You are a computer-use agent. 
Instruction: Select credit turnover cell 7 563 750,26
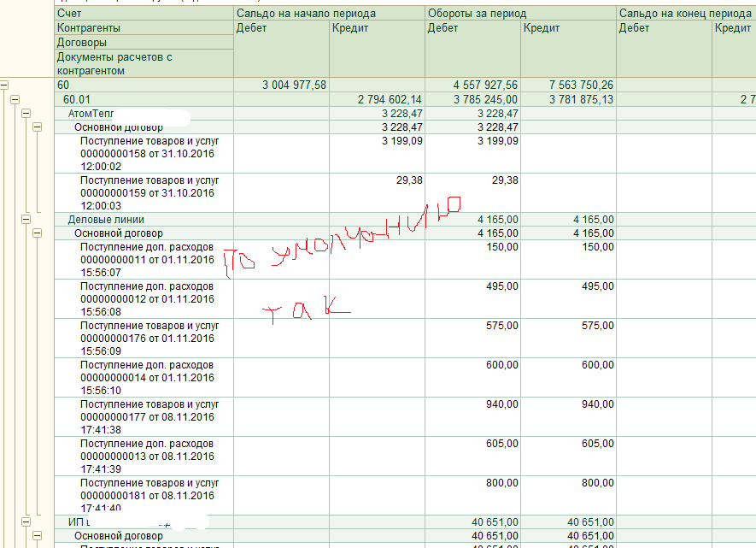[568, 85]
